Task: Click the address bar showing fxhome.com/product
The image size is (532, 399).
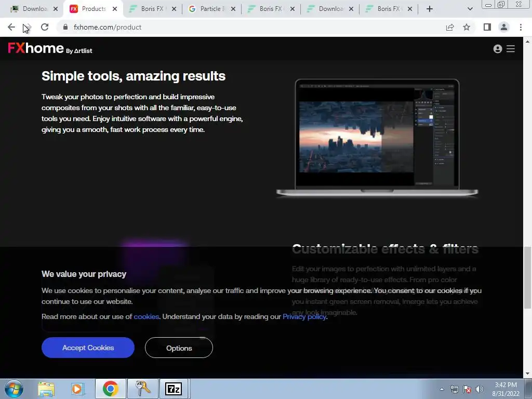Action: [251, 27]
